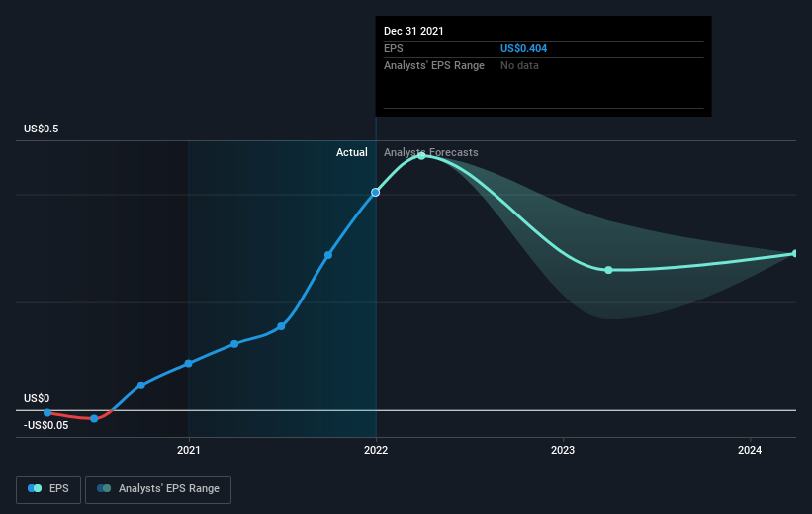Click the EPS legend color icon
812x514 pixels.
35,488
